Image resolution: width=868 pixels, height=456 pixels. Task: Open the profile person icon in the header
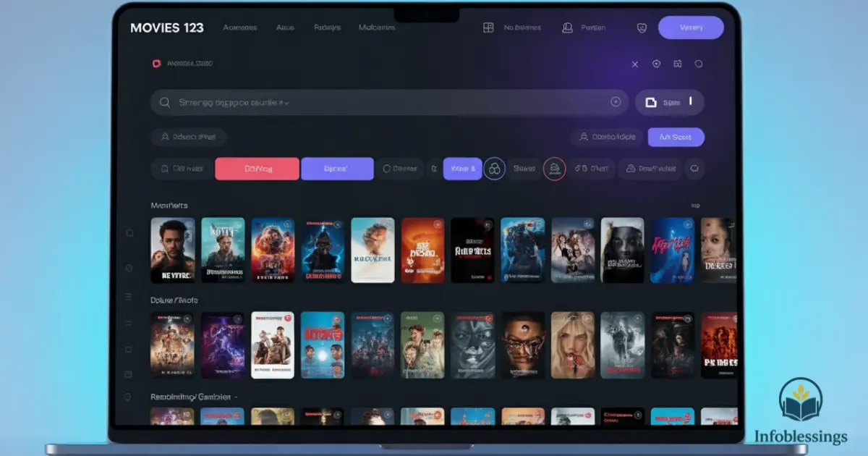click(x=567, y=28)
